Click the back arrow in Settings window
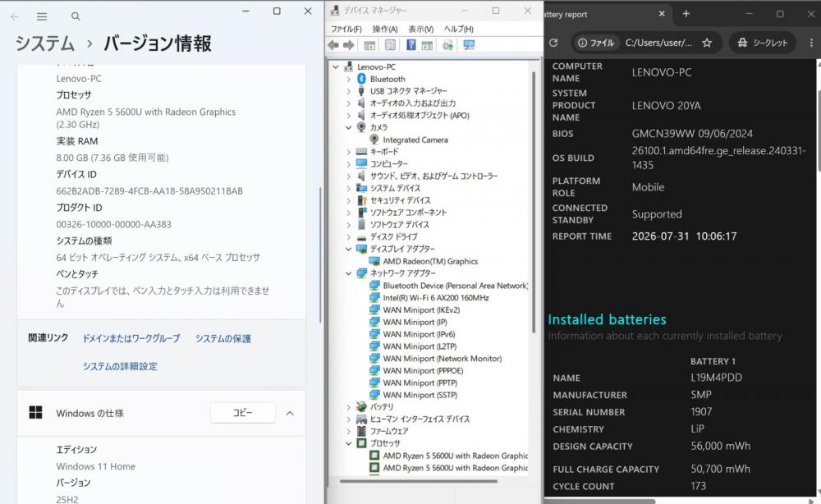Image resolution: width=821 pixels, height=504 pixels. [15, 16]
